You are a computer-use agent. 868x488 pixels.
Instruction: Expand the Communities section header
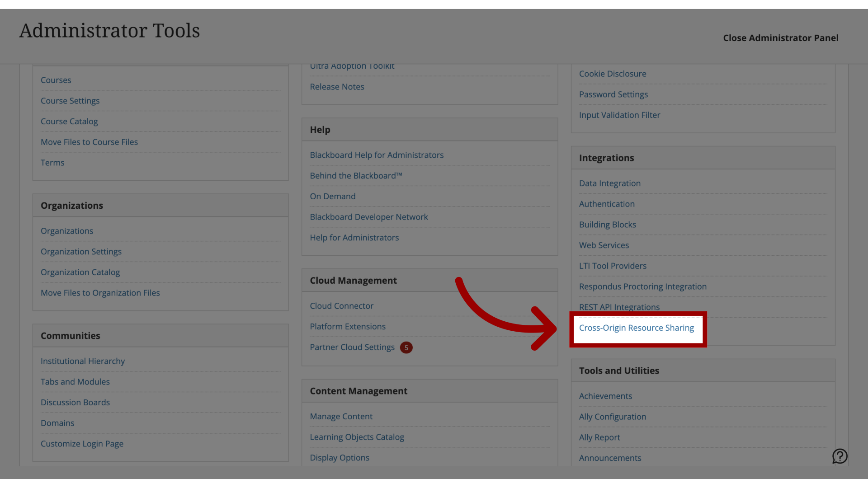point(71,335)
